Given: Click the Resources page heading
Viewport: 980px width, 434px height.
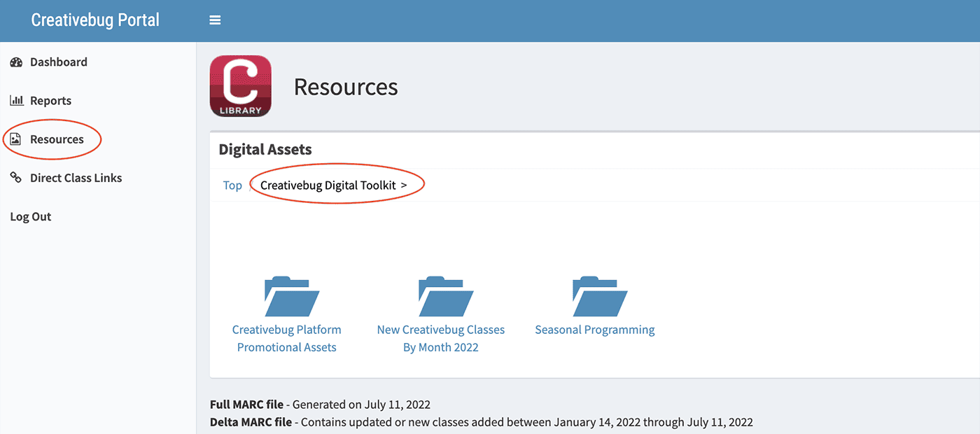Looking at the screenshot, I should (346, 87).
